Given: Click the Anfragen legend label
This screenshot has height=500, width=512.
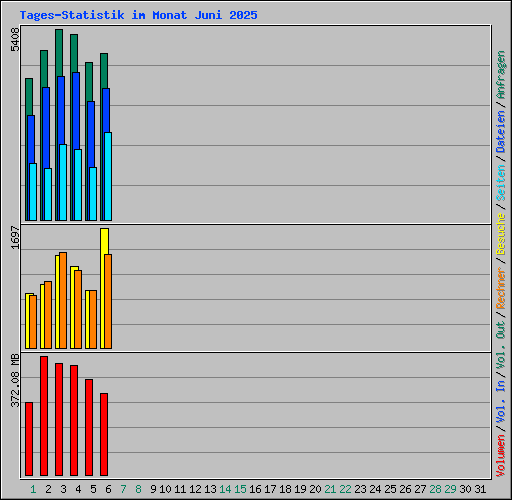Looking at the screenshot, I should click(501, 75).
